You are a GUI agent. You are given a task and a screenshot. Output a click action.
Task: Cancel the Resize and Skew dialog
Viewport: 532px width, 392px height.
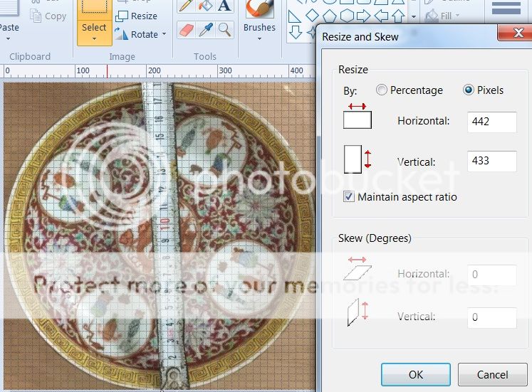(x=492, y=374)
